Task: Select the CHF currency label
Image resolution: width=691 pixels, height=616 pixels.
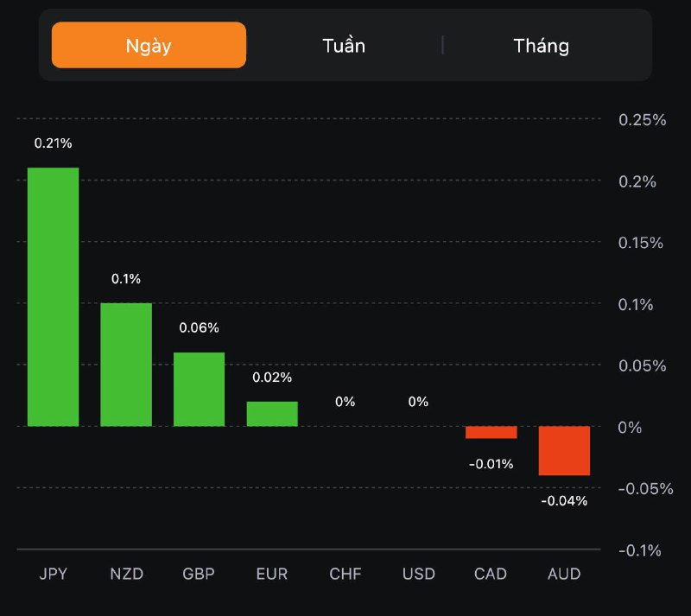Action: point(345,574)
